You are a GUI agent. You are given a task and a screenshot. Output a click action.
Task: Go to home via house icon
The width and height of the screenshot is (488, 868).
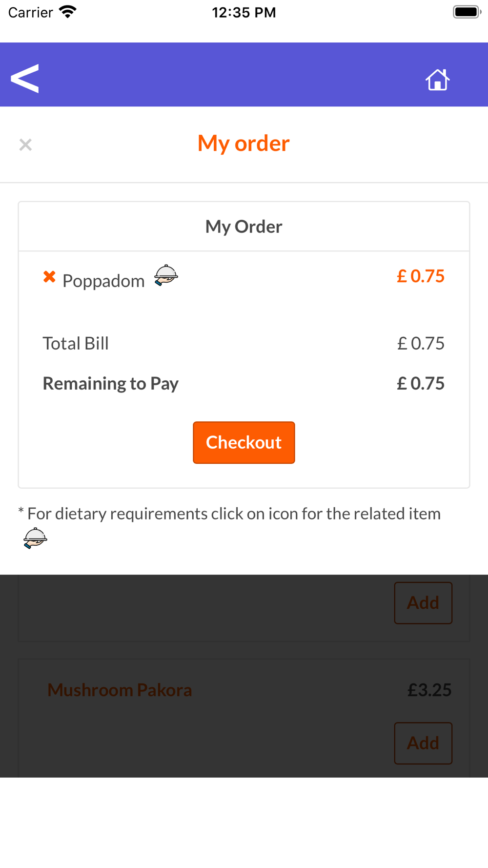point(437,80)
